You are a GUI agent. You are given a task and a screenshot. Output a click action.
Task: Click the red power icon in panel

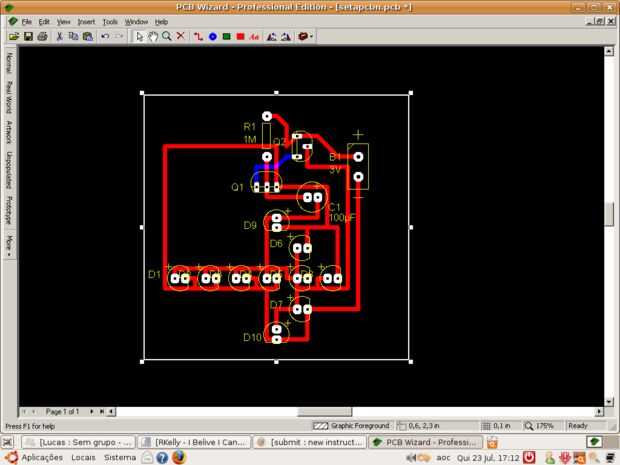529,457
